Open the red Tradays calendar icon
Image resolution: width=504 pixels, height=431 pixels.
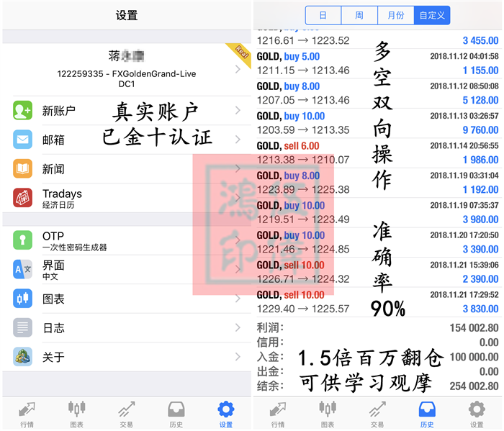22,198
